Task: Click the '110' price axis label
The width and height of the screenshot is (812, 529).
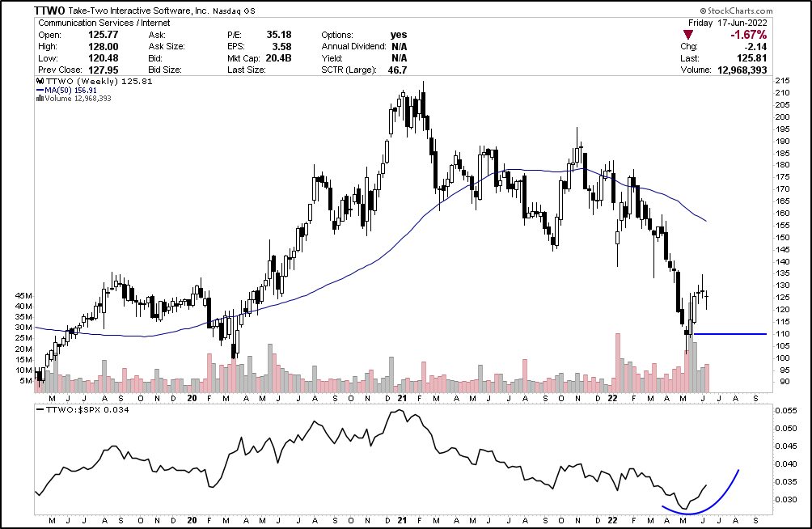Action: click(x=782, y=334)
